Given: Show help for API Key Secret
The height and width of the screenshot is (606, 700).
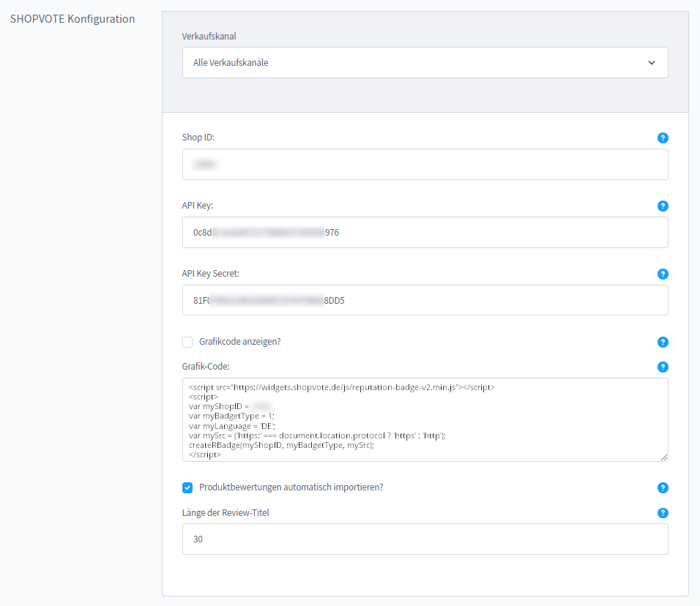Looking at the screenshot, I should (x=663, y=274).
